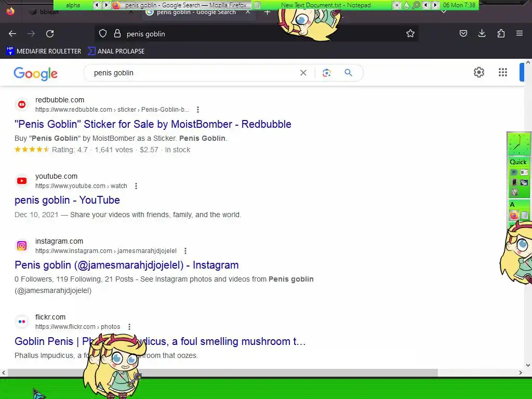
Task: Open the Google apps grid
Action: click(x=503, y=72)
